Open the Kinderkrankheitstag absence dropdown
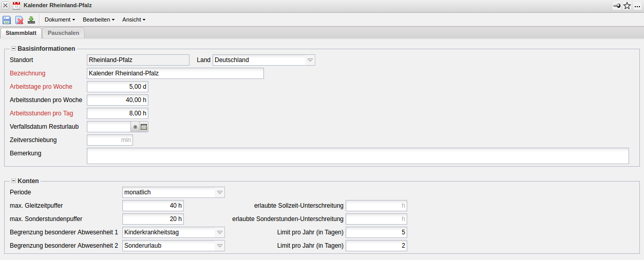The image size is (644, 260). pyautogui.click(x=219, y=232)
